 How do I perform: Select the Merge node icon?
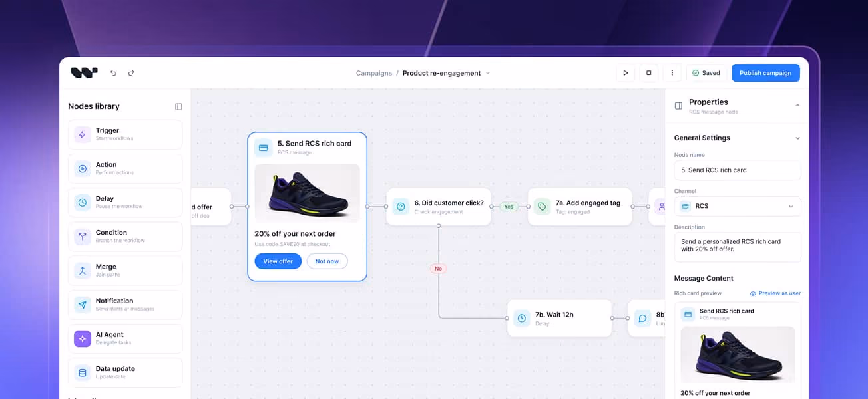[83, 271]
